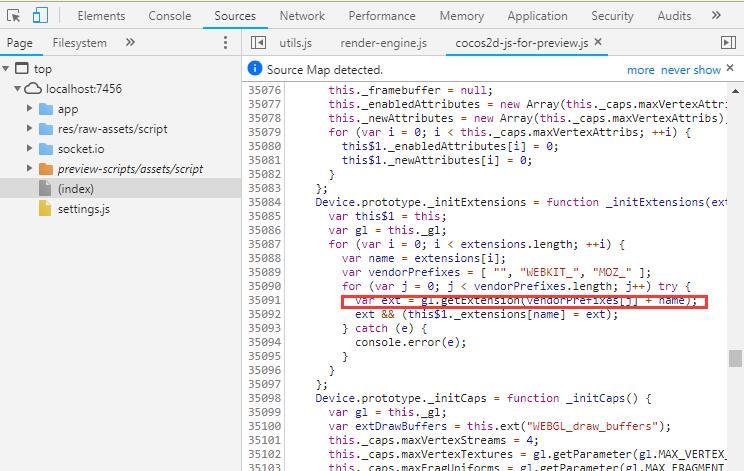
Task: Activate the inspect element picker icon
Action: pos(14,16)
